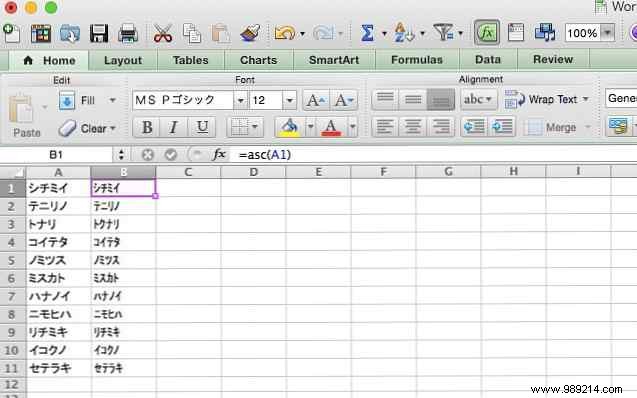
Task: Open the text orientation abc dropdown
Action: pos(478,99)
